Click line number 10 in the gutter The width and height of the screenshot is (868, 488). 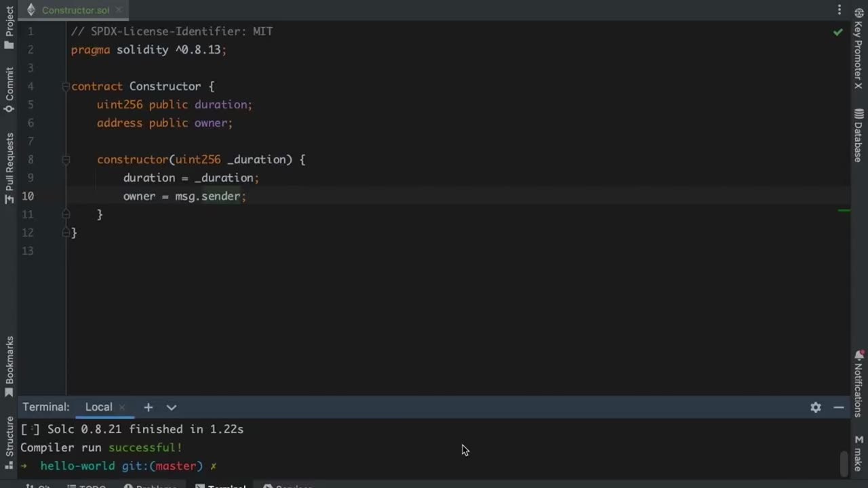click(27, 196)
